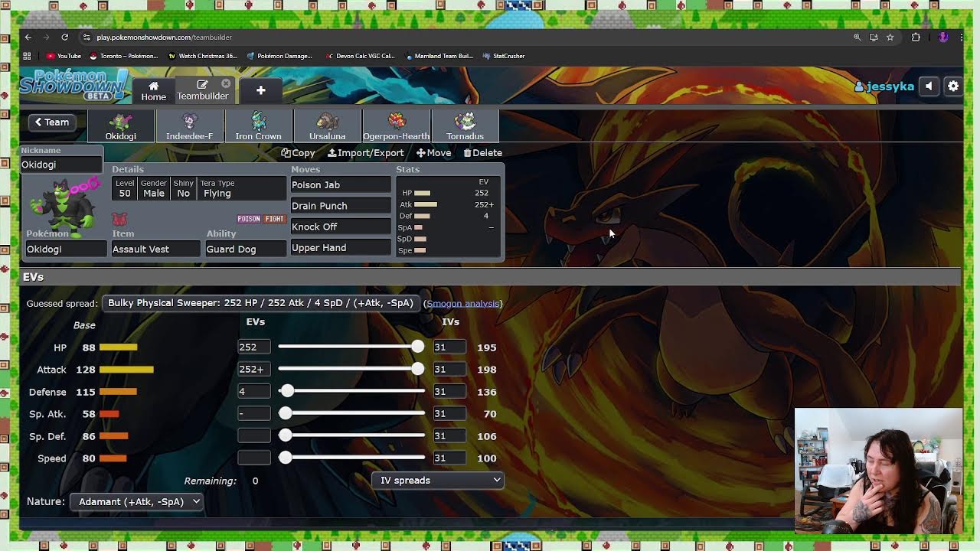Go back to Team list

coord(51,122)
